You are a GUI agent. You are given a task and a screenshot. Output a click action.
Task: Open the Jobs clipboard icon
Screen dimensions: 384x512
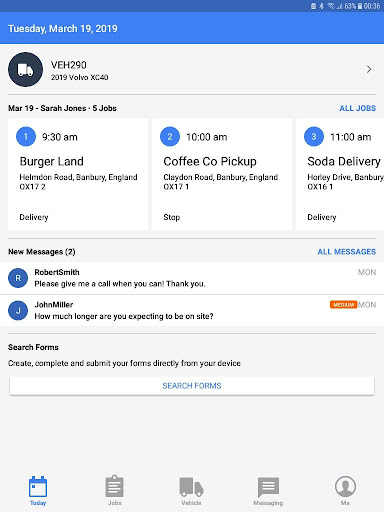click(114, 486)
